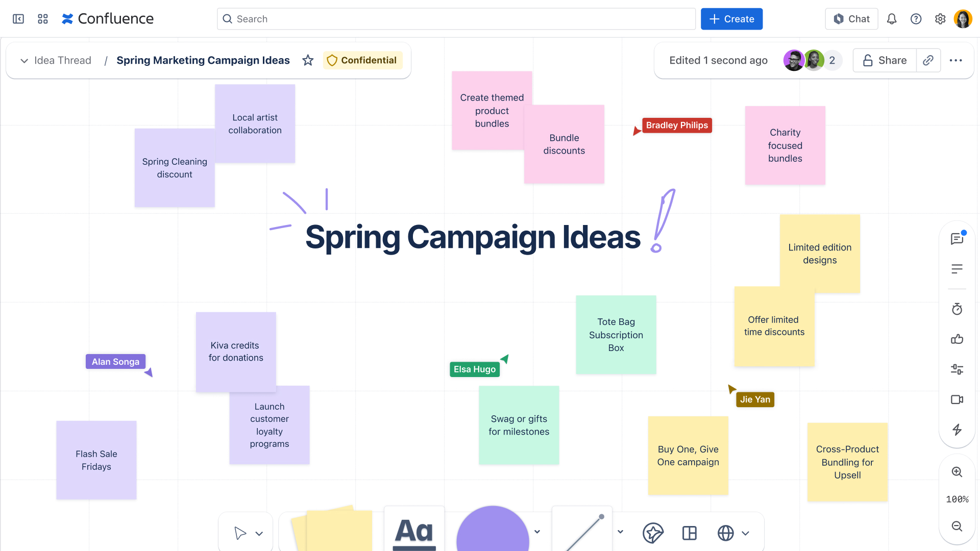Image resolution: width=980 pixels, height=551 pixels.
Task: Insert a section frame tool
Action: click(690, 533)
